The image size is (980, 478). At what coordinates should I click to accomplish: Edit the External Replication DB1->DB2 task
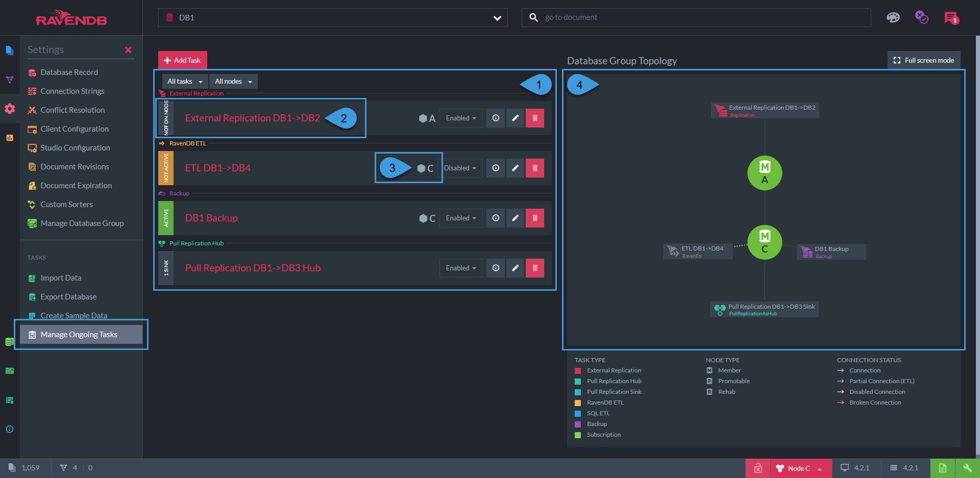[516, 118]
